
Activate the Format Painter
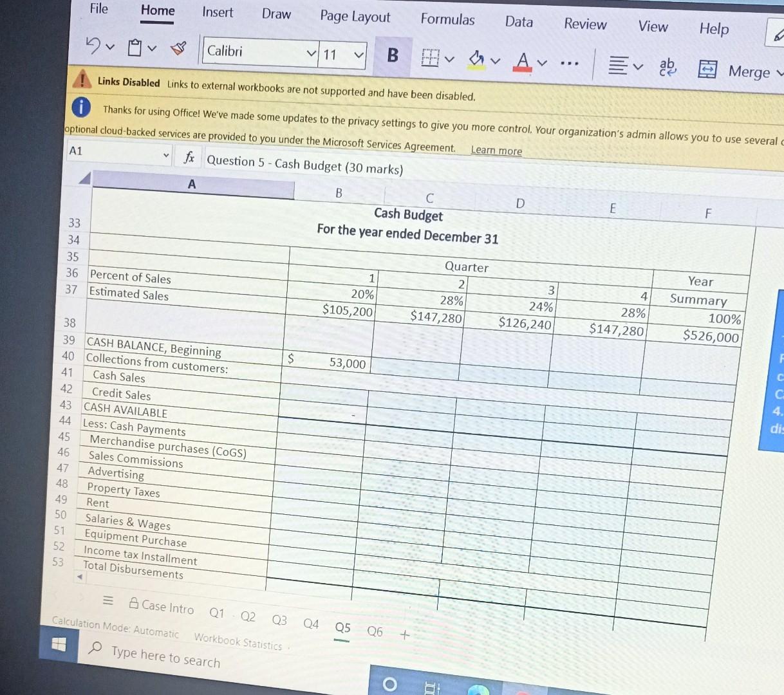(x=178, y=48)
